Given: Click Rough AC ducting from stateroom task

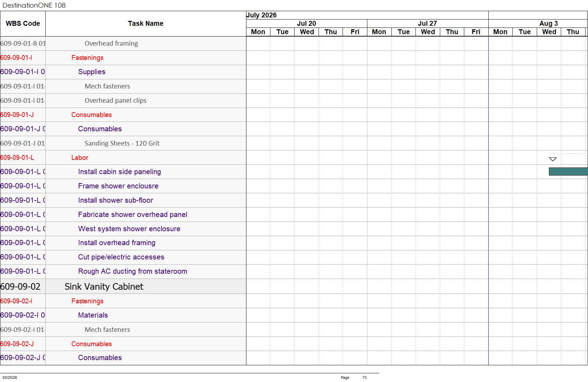Looking at the screenshot, I should coord(132,271).
